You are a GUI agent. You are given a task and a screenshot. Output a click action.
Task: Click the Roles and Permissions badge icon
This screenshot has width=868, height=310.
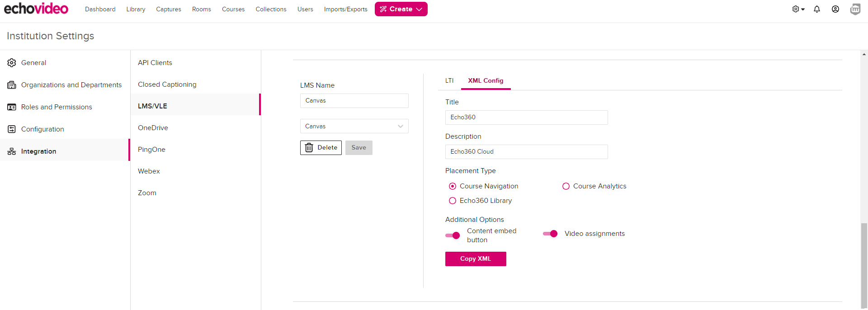tap(12, 107)
